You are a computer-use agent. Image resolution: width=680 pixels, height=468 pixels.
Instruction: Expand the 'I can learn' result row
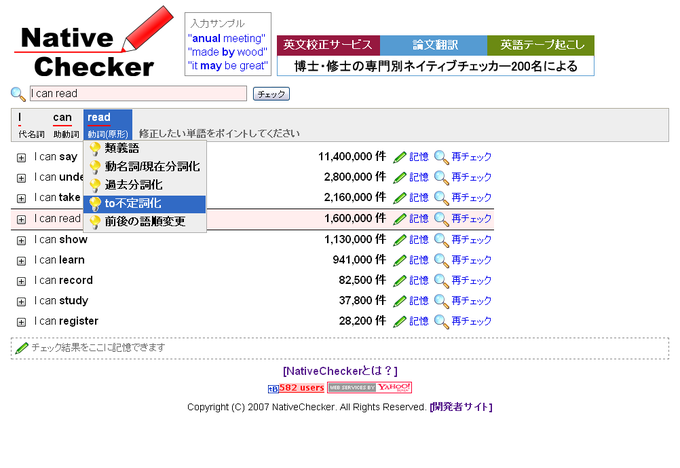[21, 261]
